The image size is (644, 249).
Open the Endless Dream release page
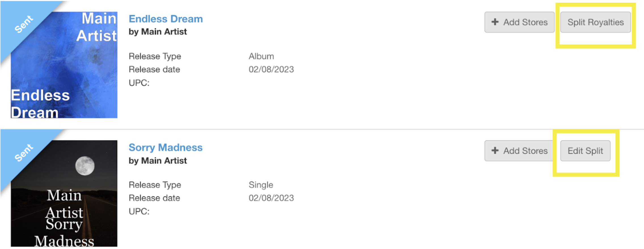coord(166,18)
